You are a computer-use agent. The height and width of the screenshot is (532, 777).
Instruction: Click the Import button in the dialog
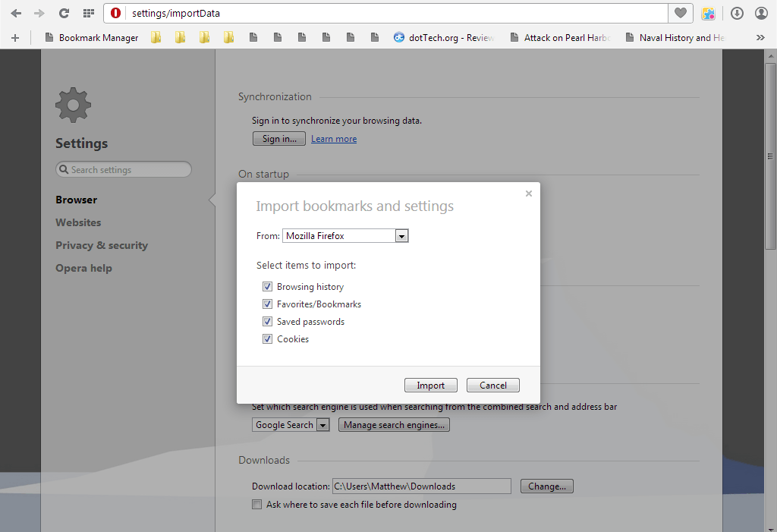[430, 385]
